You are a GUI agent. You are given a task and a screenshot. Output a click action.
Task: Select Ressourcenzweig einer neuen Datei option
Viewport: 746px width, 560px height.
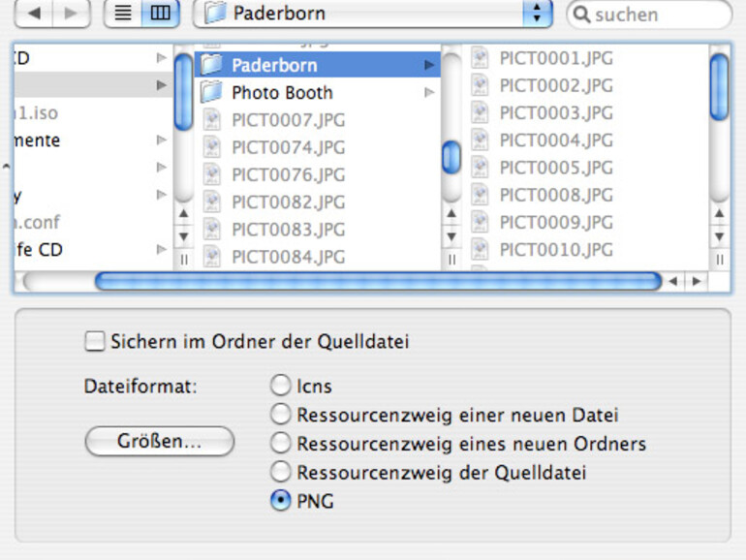281,415
